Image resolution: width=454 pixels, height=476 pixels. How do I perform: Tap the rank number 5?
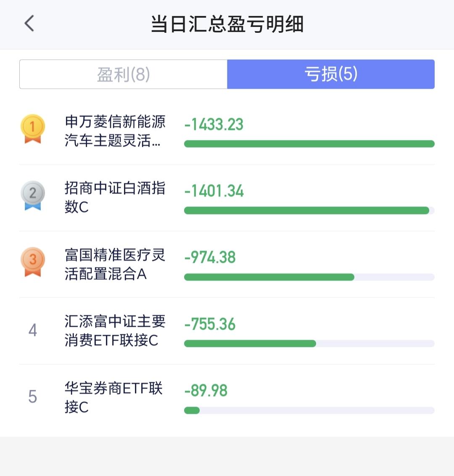33,397
